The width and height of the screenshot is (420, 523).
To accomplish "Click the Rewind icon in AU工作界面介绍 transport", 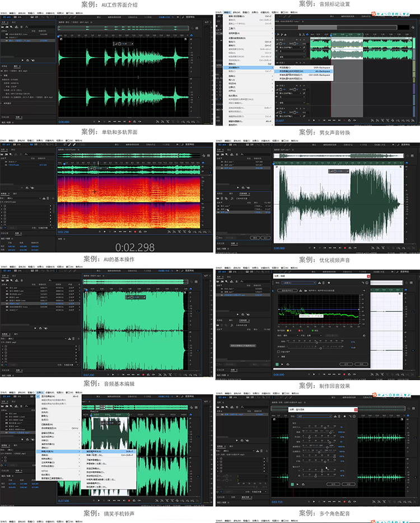I will [114, 122].
